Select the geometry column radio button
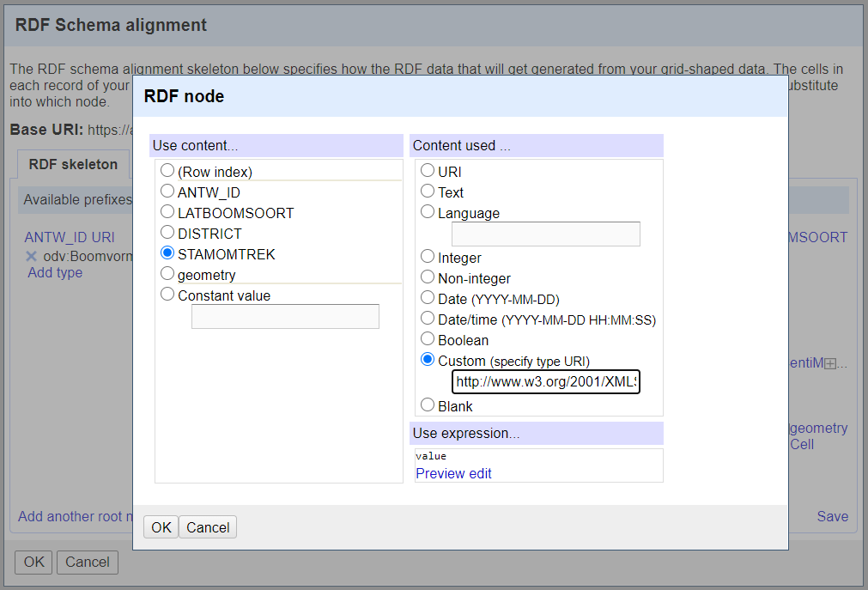 [167, 274]
